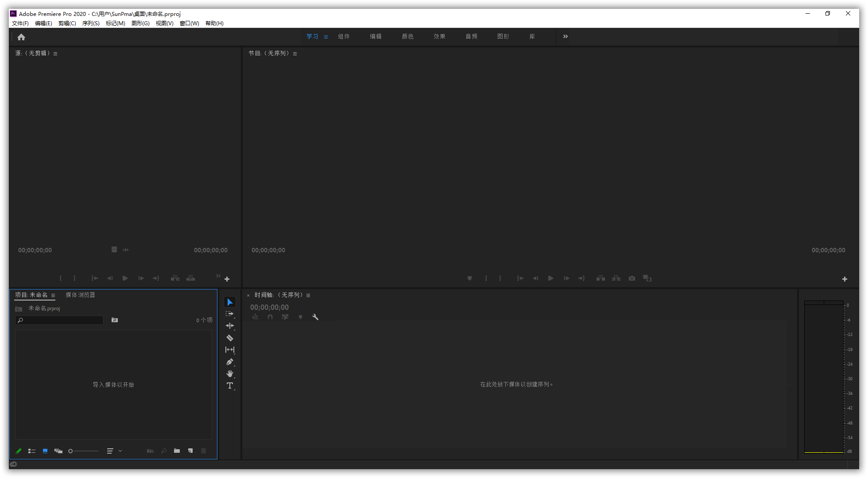Select the Slip tool
This screenshot has width=868, height=478.
click(229, 350)
